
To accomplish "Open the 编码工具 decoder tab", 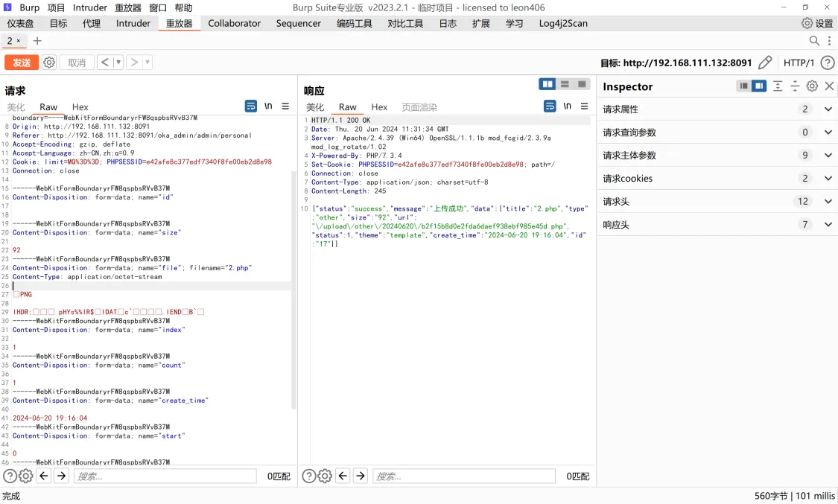I will coord(355,24).
